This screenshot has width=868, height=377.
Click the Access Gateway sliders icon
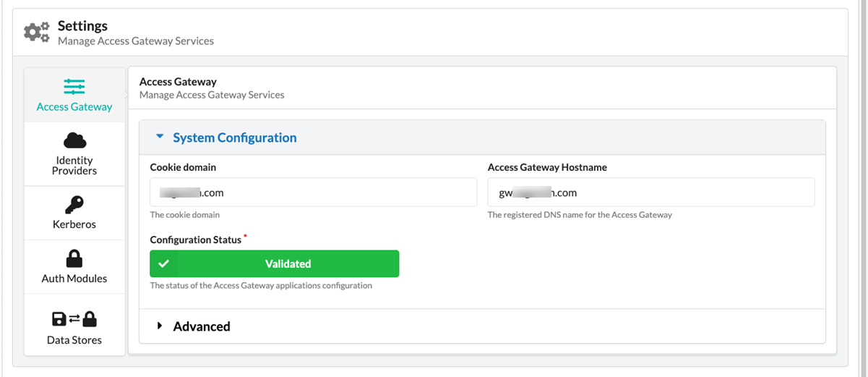tap(74, 87)
